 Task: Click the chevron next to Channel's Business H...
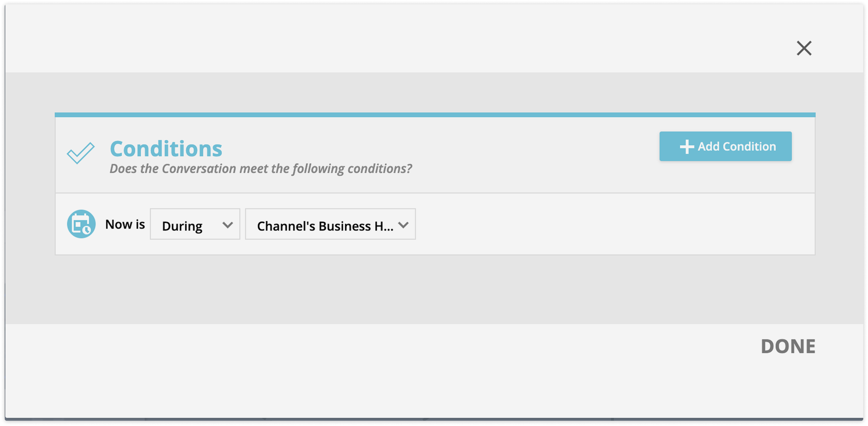pos(403,225)
